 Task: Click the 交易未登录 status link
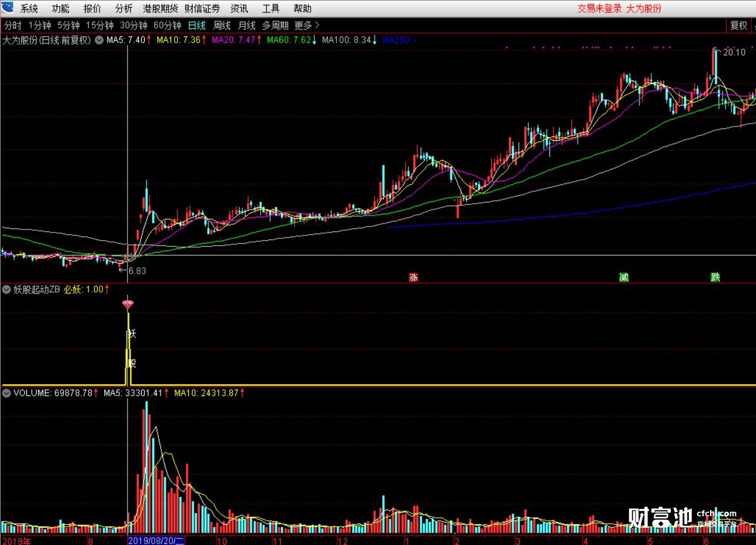600,9
